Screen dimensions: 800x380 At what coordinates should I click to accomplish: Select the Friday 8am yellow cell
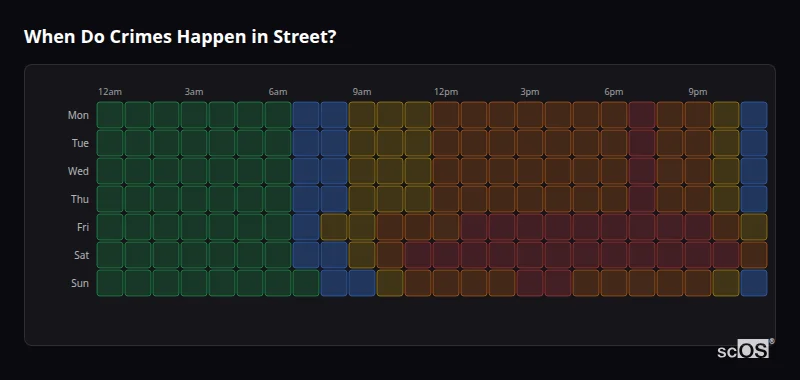[x=334, y=227]
